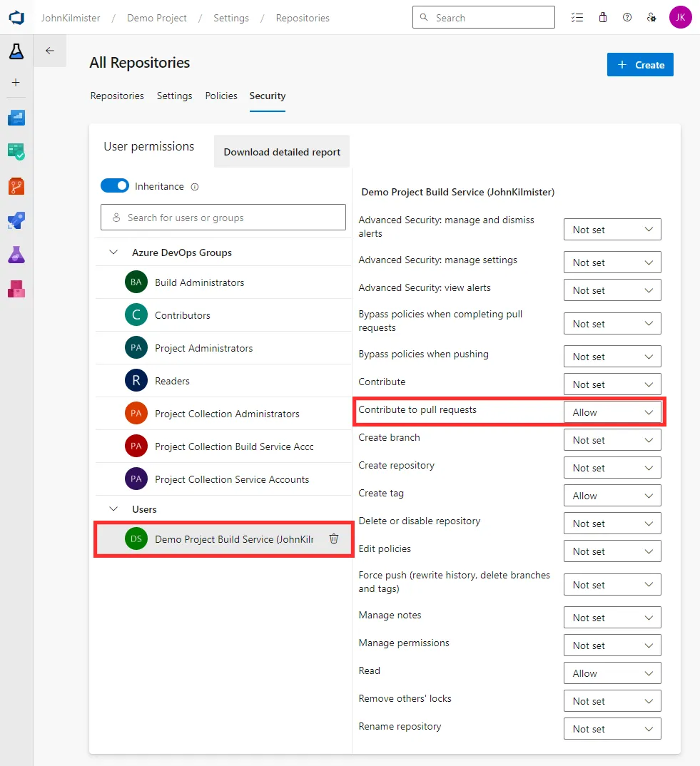Click the top Search box
The height and width of the screenshot is (766, 700).
pos(484,17)
